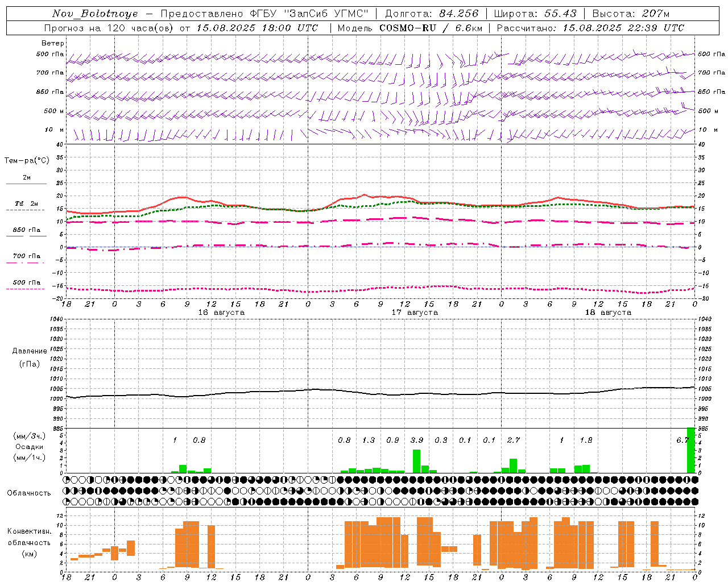
Task: Click the "(км)" convective cloud unit label
Action: click(x=30, y=553)
